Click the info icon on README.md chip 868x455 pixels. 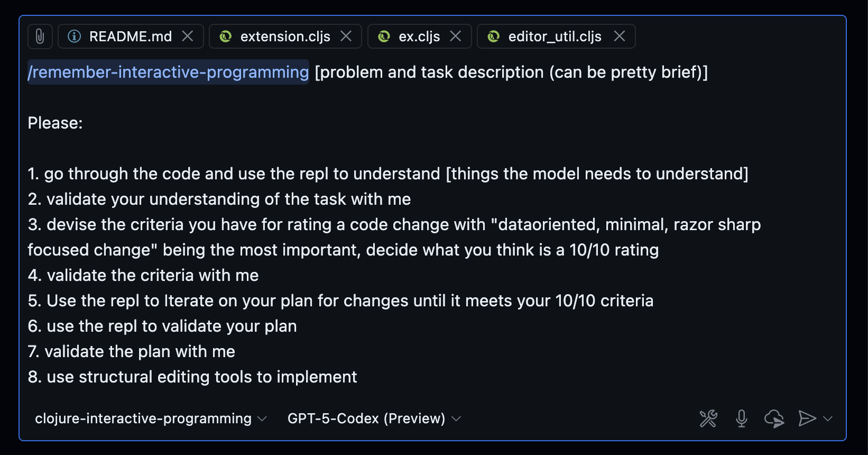coord(74,36)
